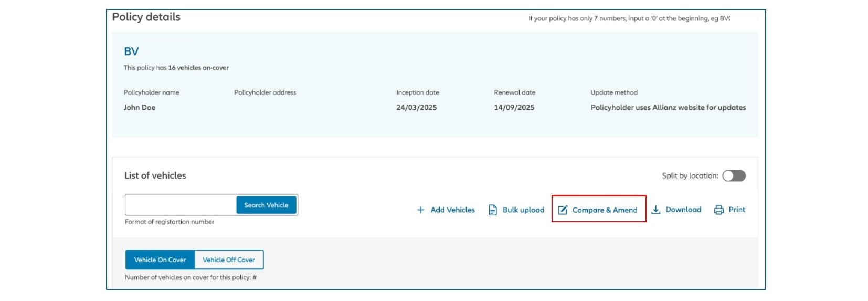This screenshot has width=868, height=301.
Task: Click the 'Split by location:' label
Action: click(x=690, y=175)
